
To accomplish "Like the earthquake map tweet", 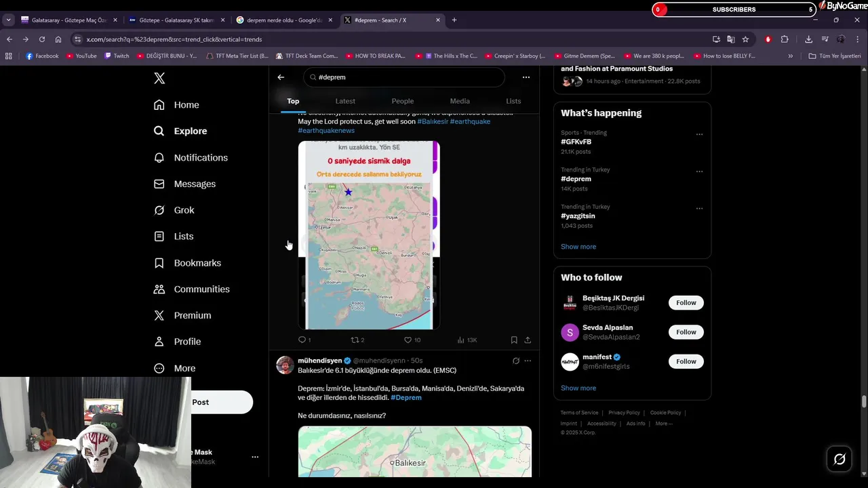I will pos(412,340).
